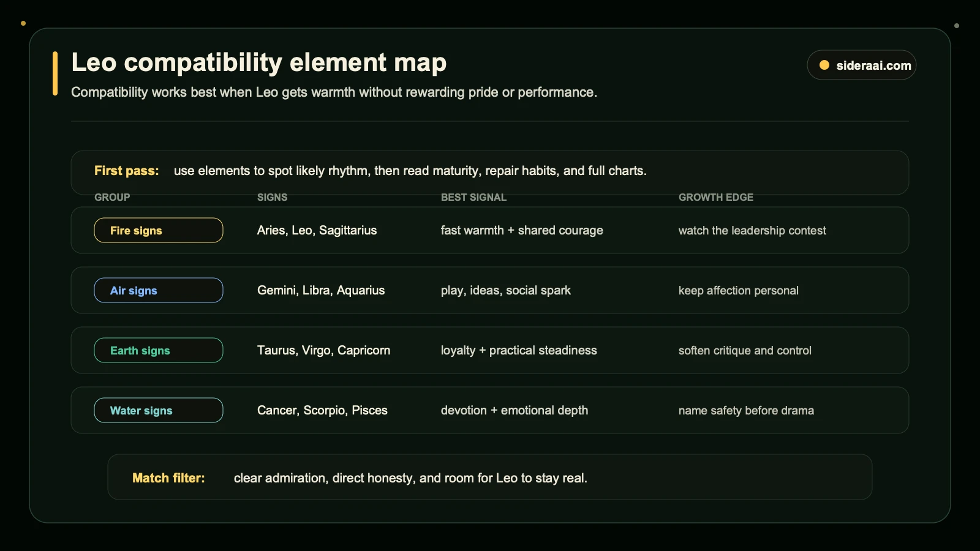Select the Water signs pill
The width and height of the screenshot is (980, 551).
tap(159, 410)
